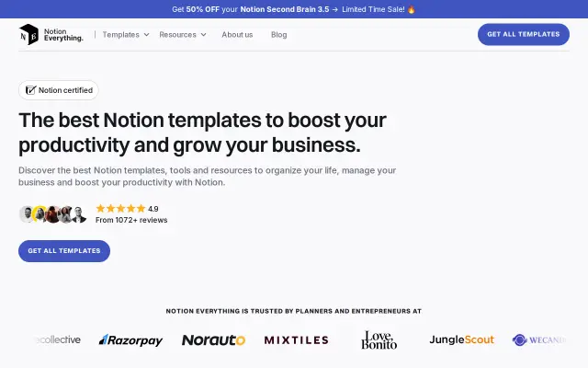Click the reviewer avatars group

[52, 214]
